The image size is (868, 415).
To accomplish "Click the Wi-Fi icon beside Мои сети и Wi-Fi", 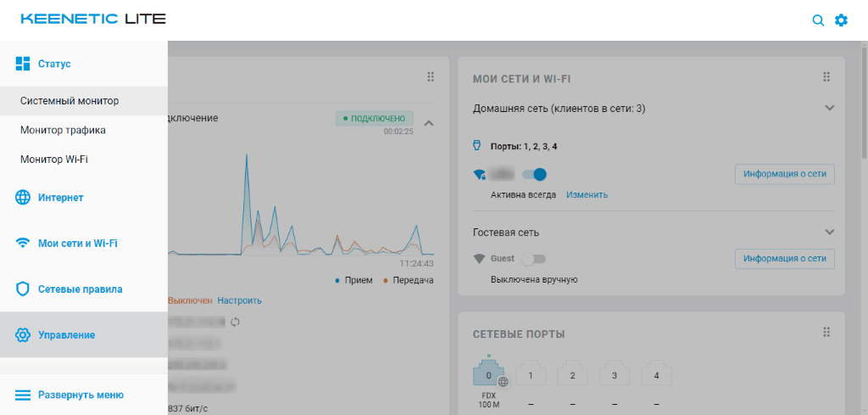I will 24,244.
